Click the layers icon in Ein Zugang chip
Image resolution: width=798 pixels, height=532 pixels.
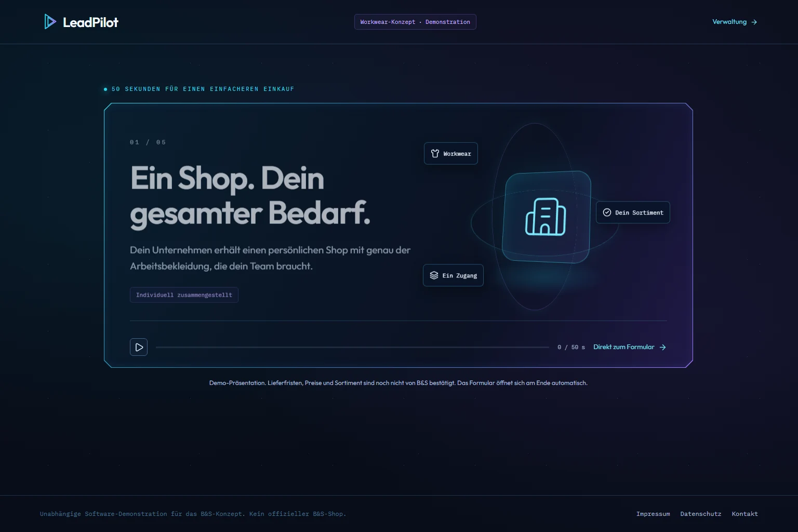point(434,275)
